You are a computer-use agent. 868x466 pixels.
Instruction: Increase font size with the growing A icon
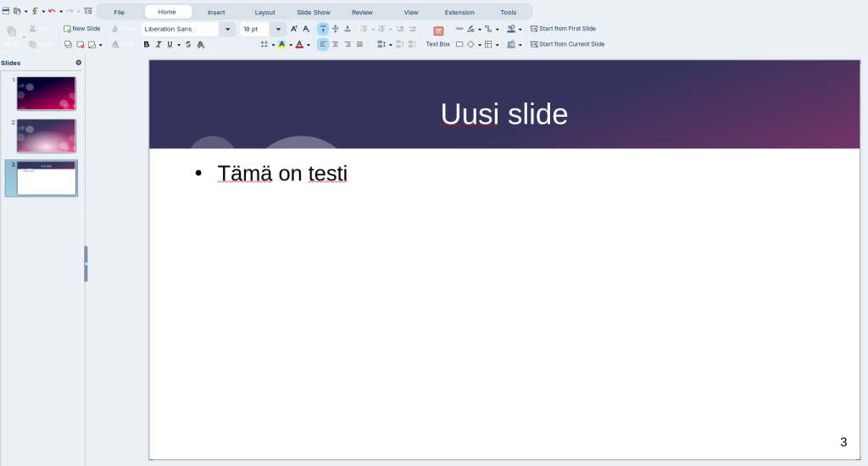pyautogui.click(x=294, y=29)
